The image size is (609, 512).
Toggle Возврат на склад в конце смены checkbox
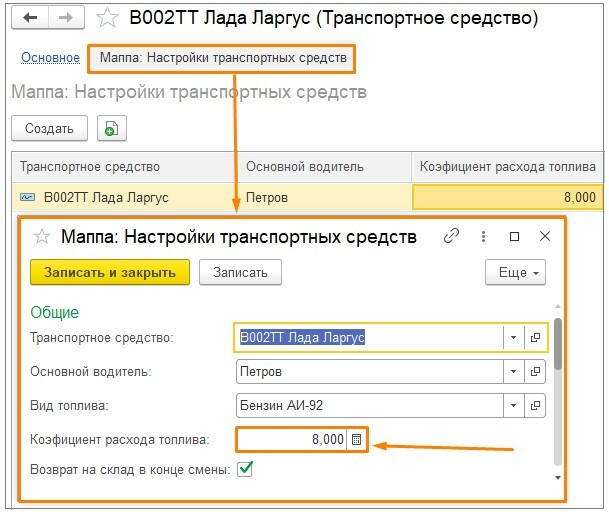[245, 469]
